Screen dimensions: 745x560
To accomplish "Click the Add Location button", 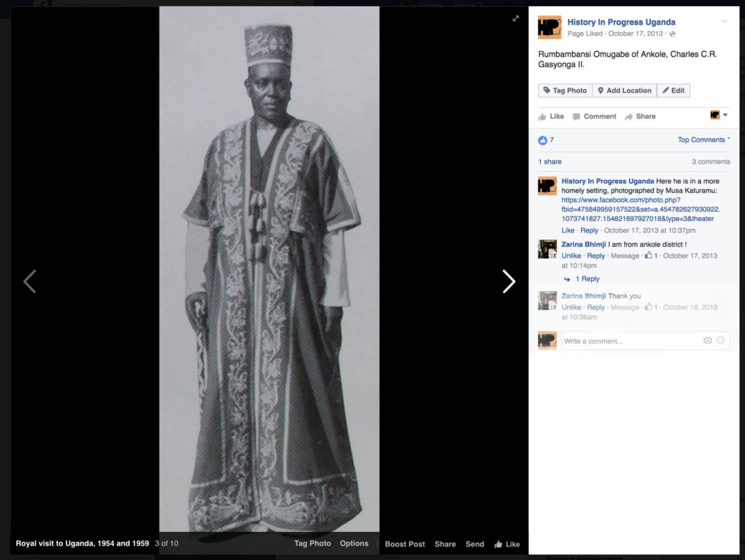I will pyautogui.click(x=624, y=90).
